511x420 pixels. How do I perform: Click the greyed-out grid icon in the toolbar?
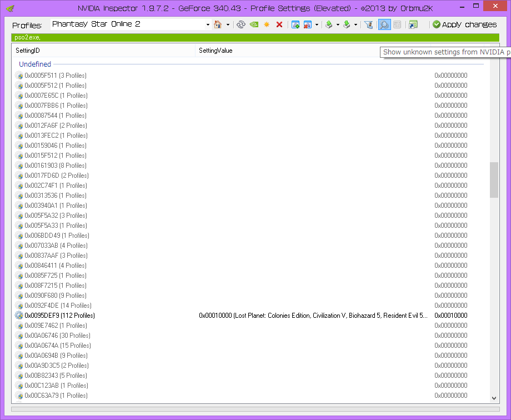tap(397, 24)
